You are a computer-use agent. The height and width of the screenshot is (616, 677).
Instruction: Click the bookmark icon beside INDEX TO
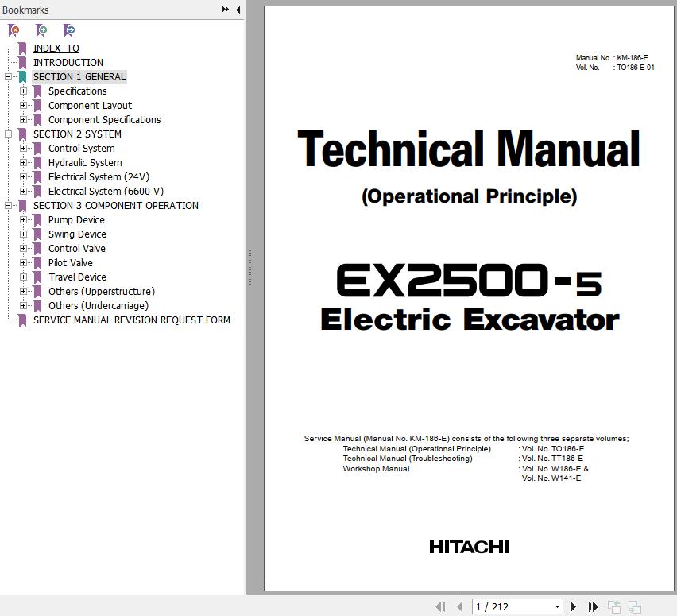[22, 48]
